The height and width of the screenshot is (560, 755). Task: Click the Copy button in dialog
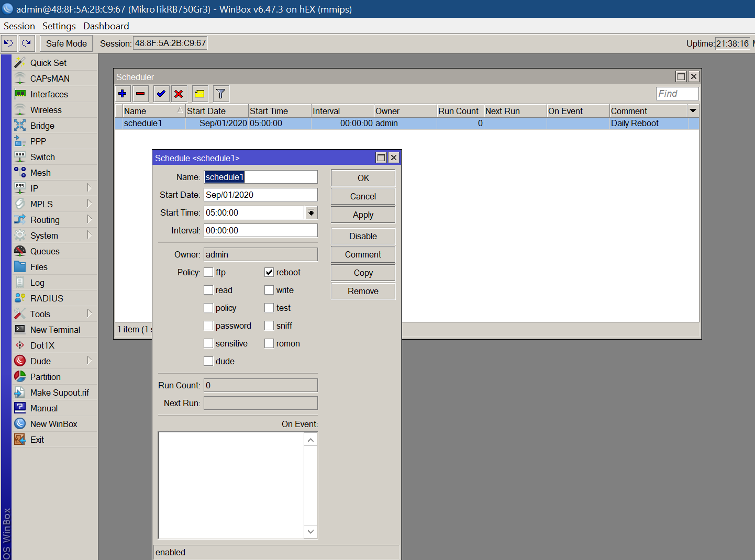point(363,273)
